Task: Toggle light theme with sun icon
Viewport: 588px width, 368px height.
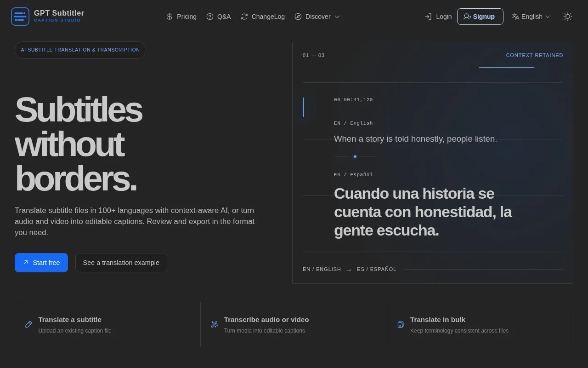Action: click(568, 17)
